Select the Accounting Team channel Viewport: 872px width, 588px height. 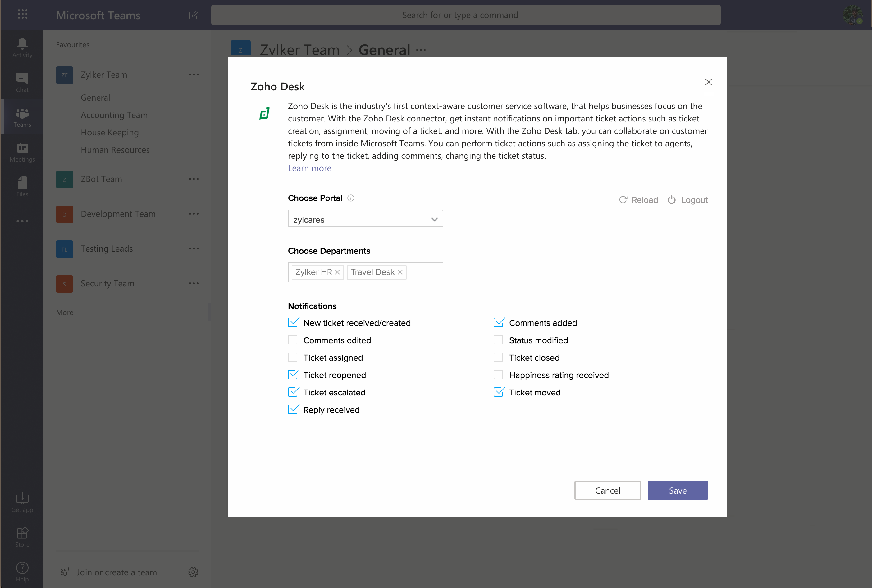(114, 115)
